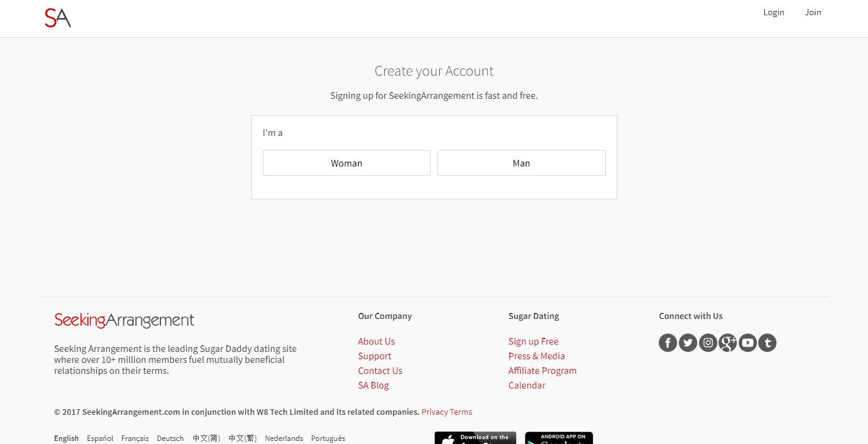The image size is (868, 444).
Task: Switch language to 中文(繁)
Action: [x=243, y=439]
